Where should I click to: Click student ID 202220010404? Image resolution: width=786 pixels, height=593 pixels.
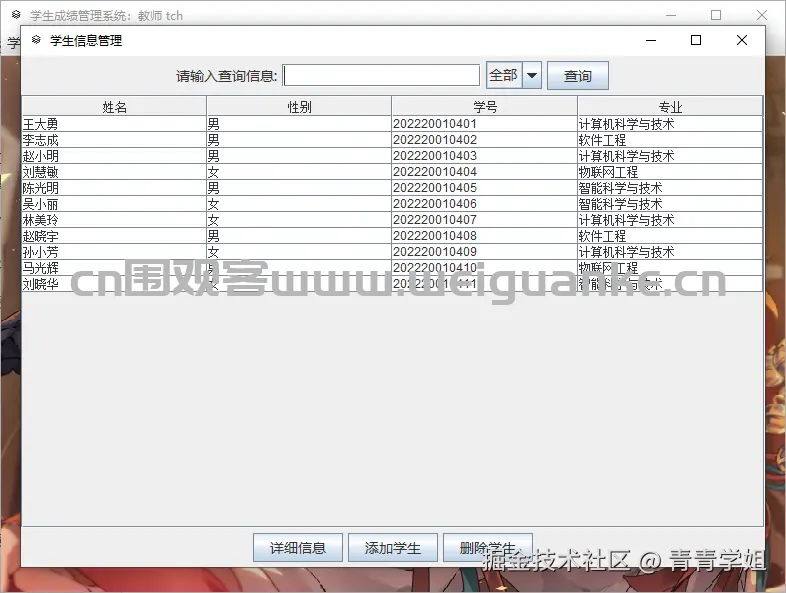[435, 172]
